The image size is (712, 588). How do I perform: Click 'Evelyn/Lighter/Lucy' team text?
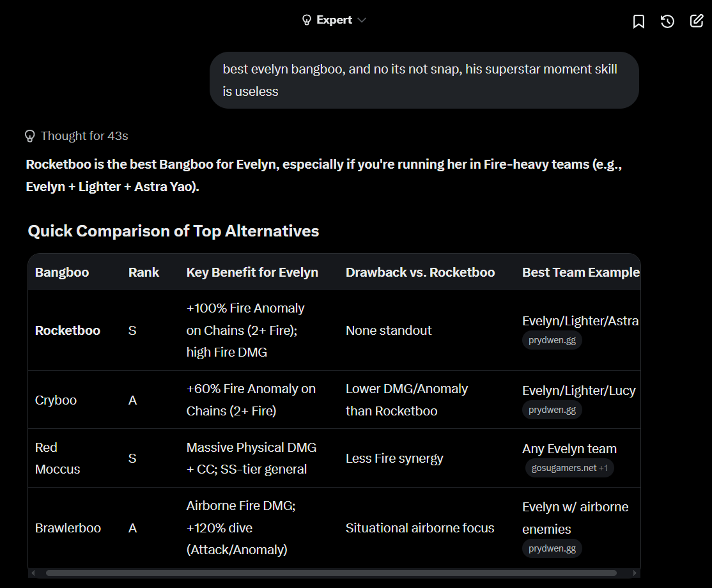(x=579, y=391)
